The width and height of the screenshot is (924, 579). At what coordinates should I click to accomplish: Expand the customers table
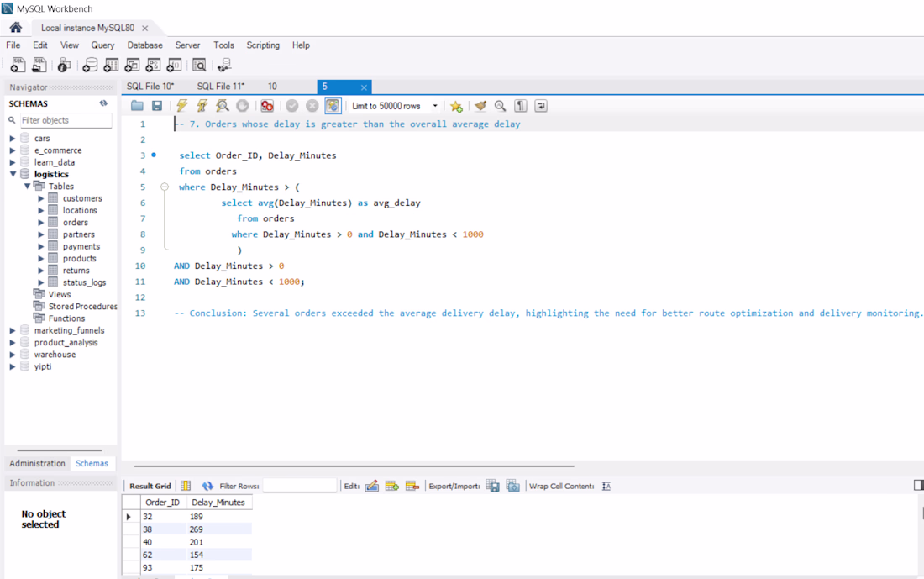click(40, 198)
